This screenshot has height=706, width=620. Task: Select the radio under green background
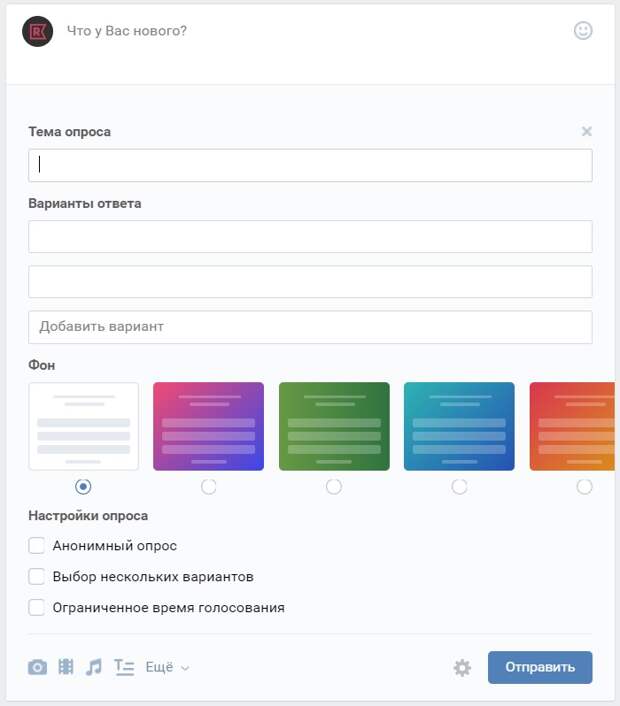pos(334,486)
